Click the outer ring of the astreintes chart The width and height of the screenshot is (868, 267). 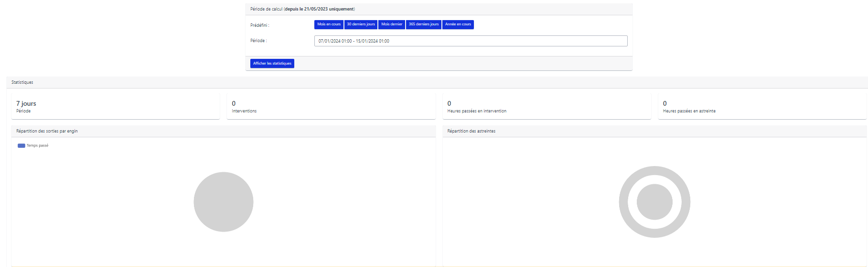pos(654,171)
